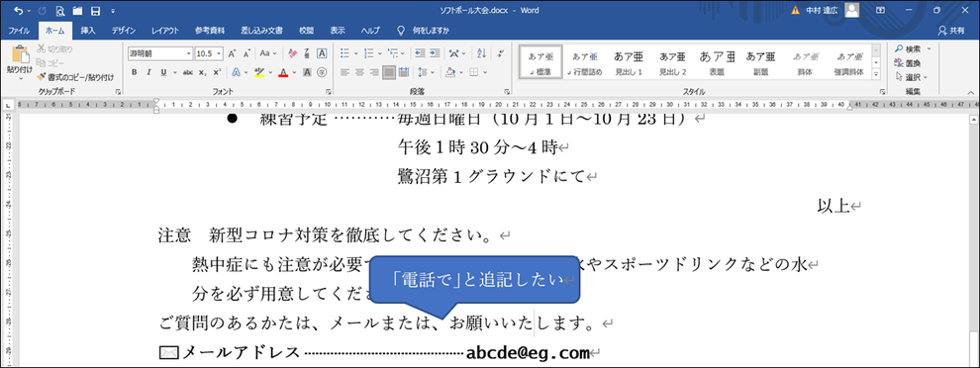Switch to the Review (校閲) tab
The height and width of the screenshot is (368, 980).
[306, 31]
